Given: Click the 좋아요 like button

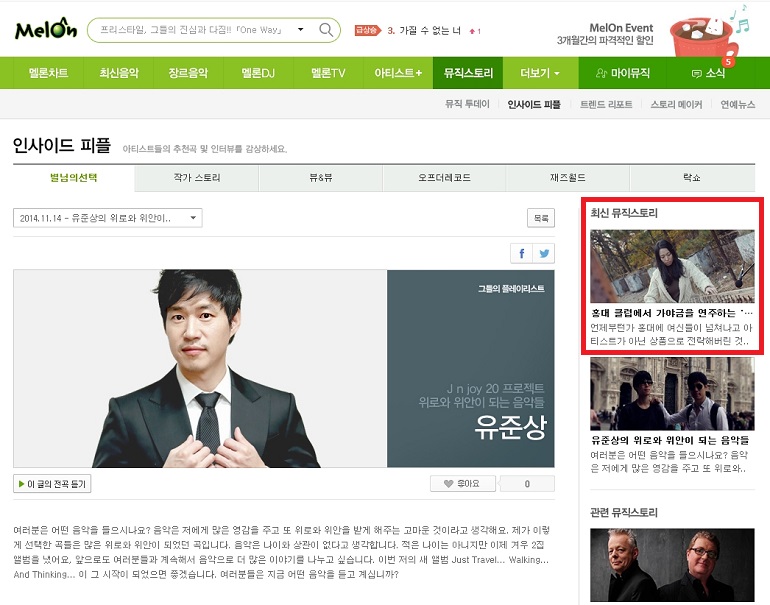Looking at the screenshot, I should tap(463, 484).
